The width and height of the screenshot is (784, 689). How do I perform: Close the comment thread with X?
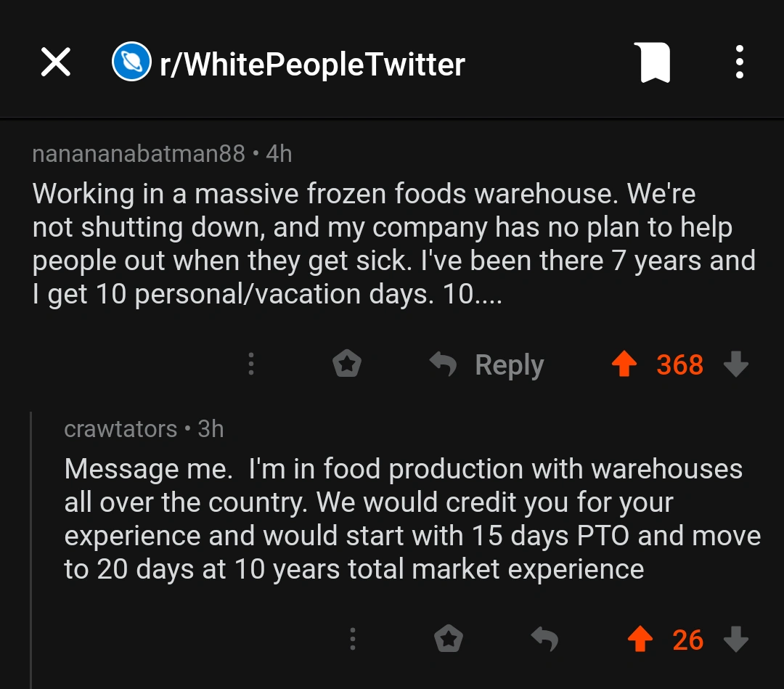tap(56, 63)
